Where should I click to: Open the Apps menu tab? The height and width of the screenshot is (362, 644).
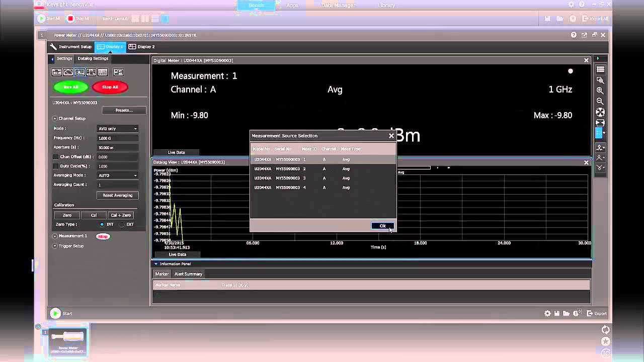tap(292, 6)
